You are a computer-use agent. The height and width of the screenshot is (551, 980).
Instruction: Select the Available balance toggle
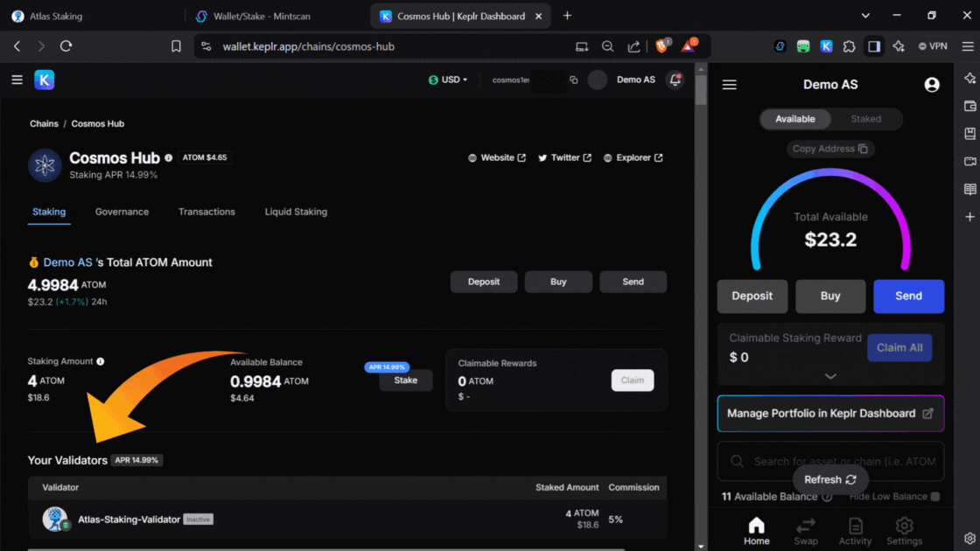click(x=794, y=119)
